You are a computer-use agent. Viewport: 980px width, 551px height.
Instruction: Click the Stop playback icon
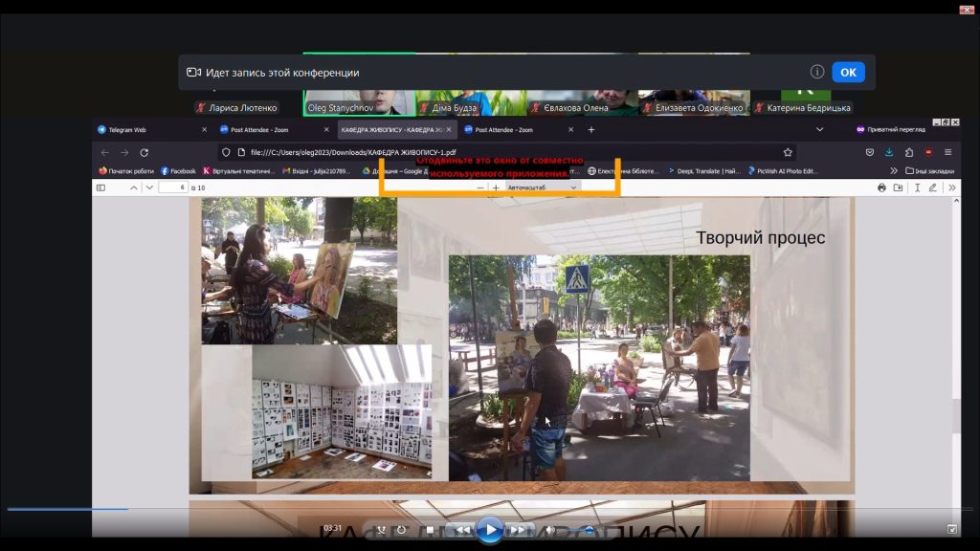pyautogui.click(x=430, y=530)
